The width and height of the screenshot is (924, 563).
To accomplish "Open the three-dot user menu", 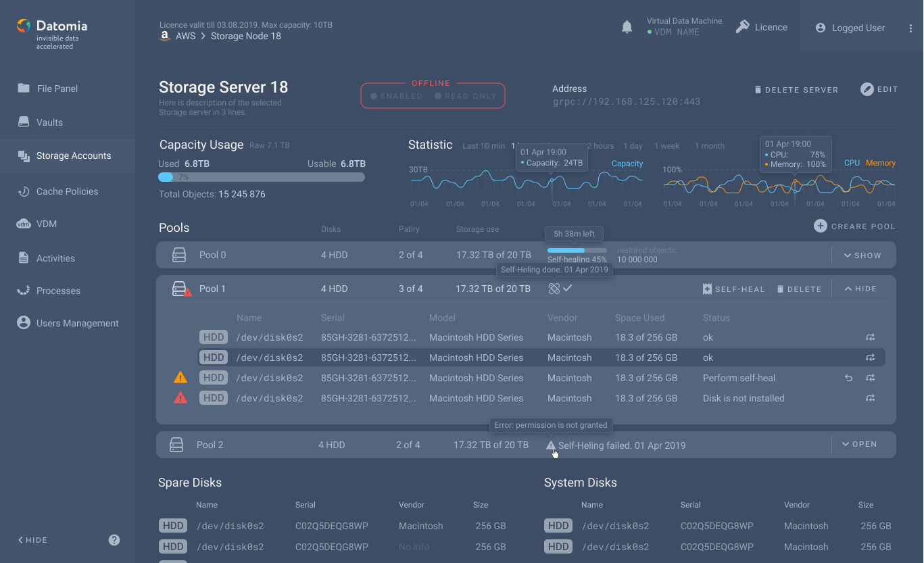I will click(910, 28).
